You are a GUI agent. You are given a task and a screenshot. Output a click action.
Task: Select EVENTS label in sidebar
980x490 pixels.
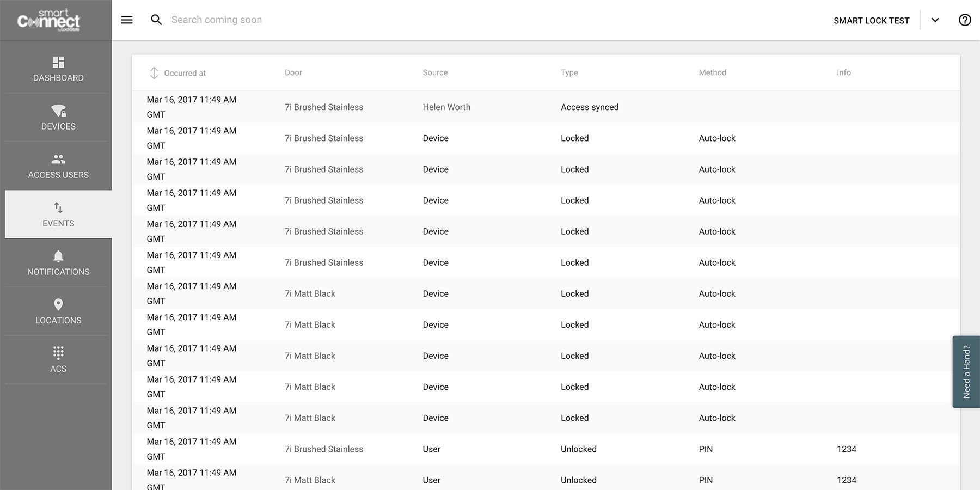point(58,223)
